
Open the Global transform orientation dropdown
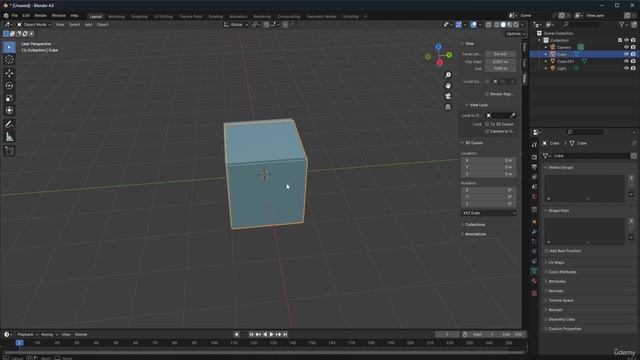tap(236, 25)
